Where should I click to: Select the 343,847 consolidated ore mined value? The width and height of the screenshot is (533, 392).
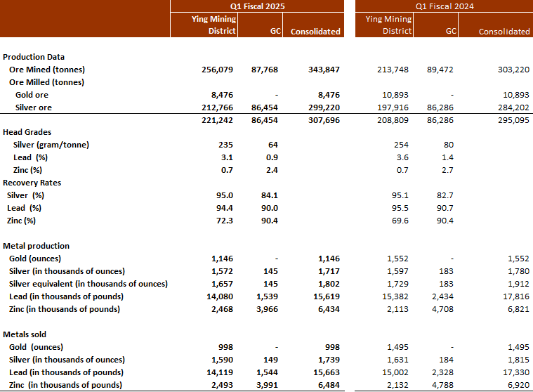324,70
